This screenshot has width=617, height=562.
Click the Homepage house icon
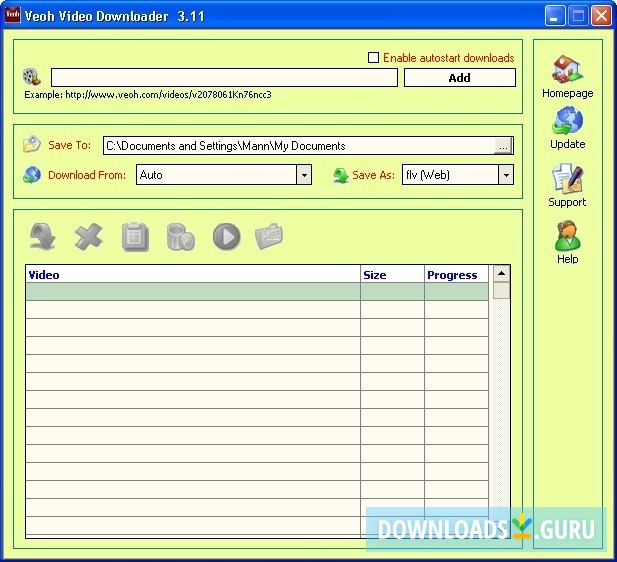point(567,69)
